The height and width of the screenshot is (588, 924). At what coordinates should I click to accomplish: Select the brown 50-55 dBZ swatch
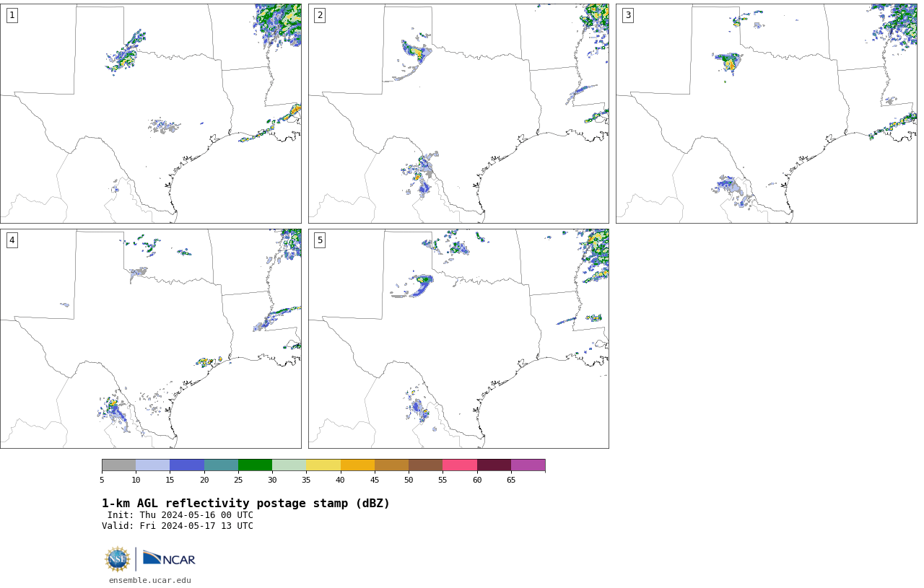(425, 465)
